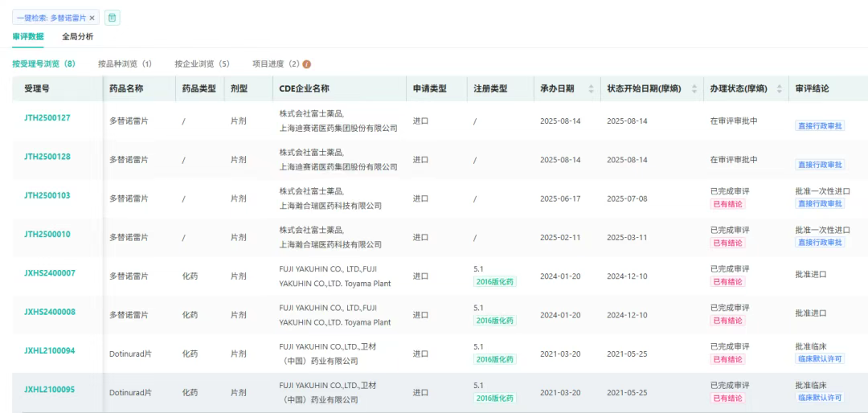
Task: Switch to the 全局分析 tab
Action: 77,36
